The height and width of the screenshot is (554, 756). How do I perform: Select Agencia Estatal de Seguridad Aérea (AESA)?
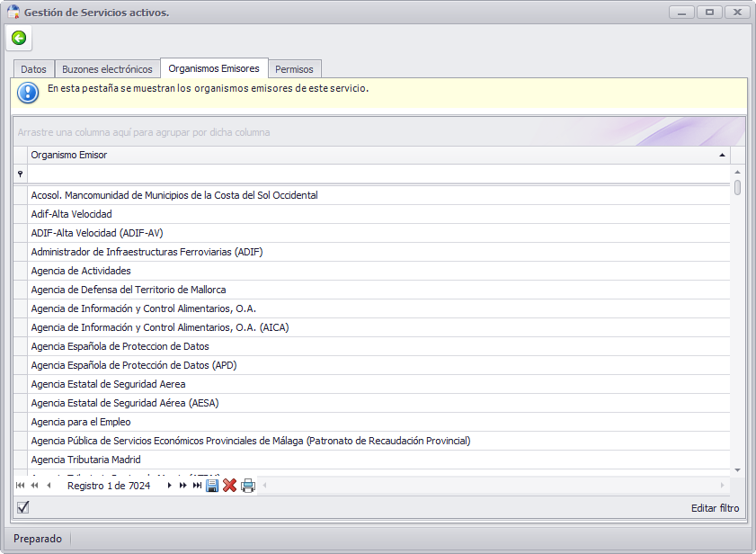379,403
